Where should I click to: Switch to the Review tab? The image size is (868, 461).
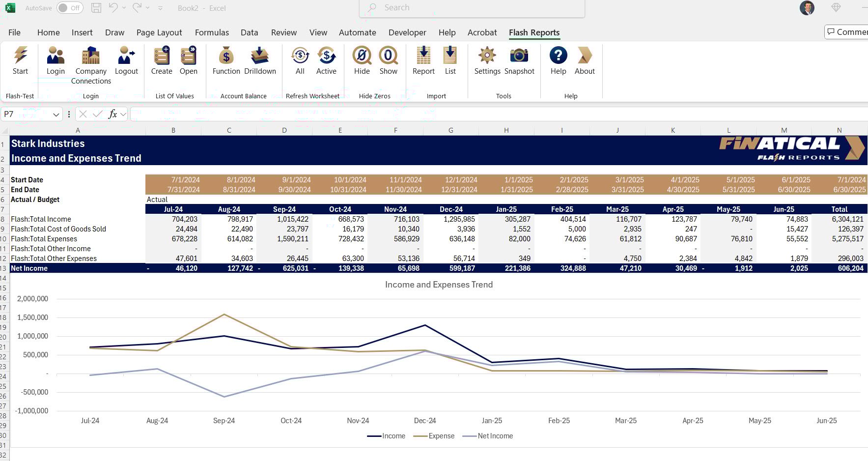(x=284, y=32)
